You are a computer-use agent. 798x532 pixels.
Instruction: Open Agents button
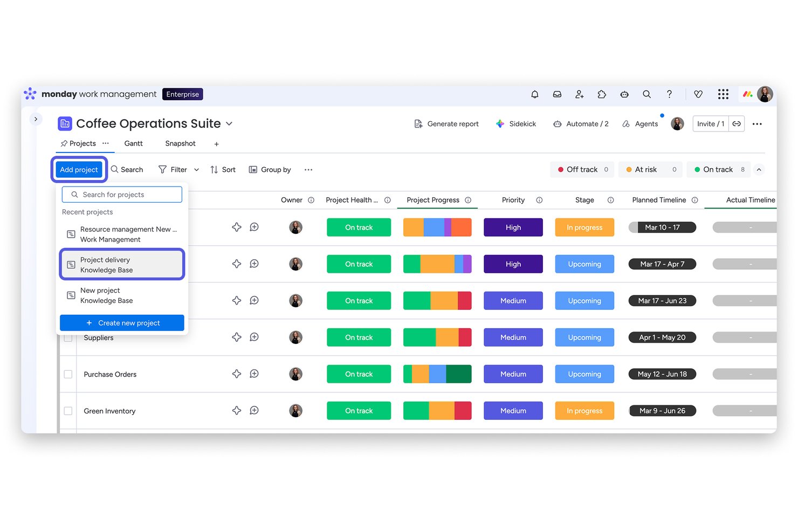click(x=640, y=124)
